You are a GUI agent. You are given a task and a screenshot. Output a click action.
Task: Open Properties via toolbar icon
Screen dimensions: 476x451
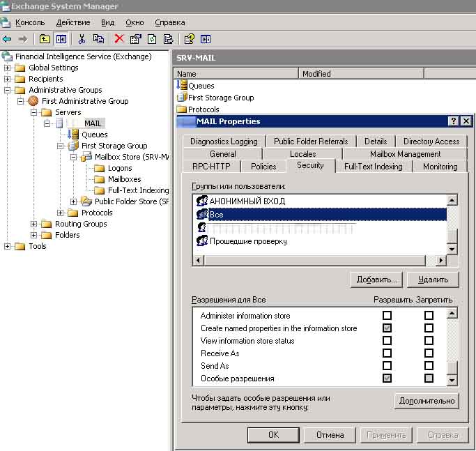tap(136, 39)
